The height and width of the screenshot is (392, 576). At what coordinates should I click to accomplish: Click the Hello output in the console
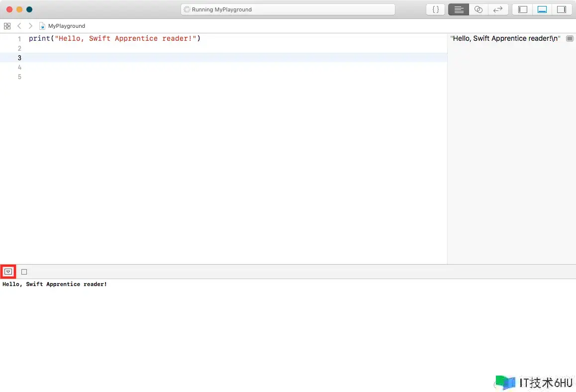pyautogui.click(x=55, y=285)
